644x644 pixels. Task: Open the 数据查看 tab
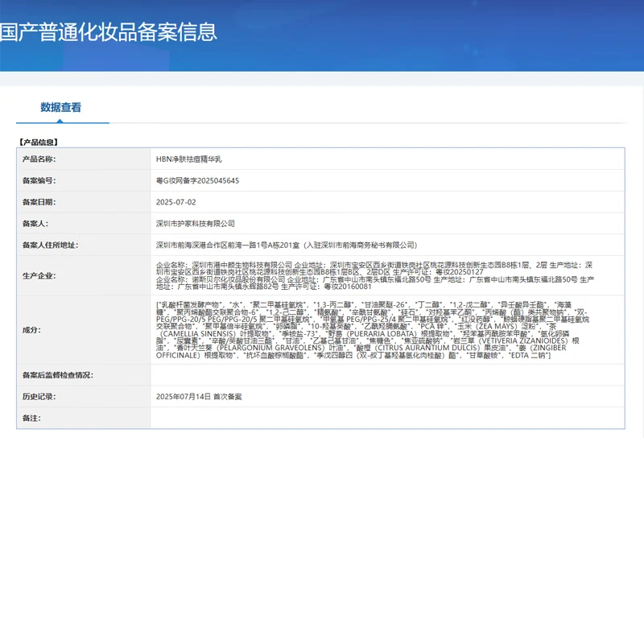tap(61, 108)
